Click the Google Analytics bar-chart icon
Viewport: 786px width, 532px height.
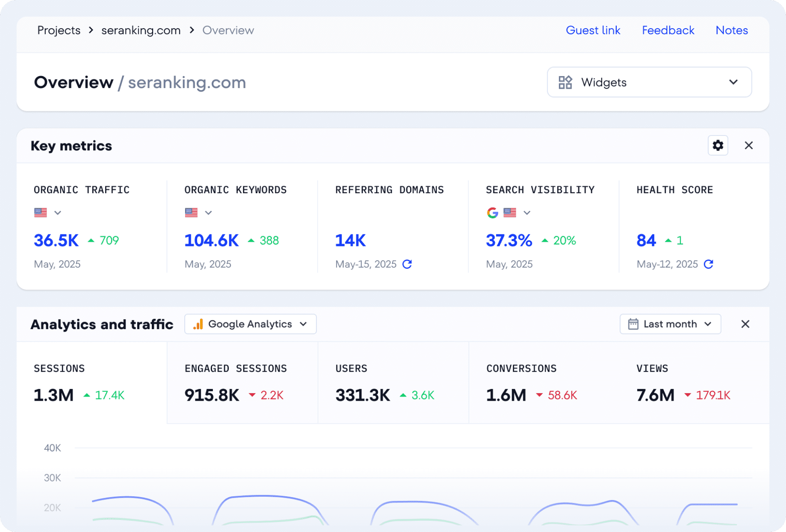click(198, 324)
